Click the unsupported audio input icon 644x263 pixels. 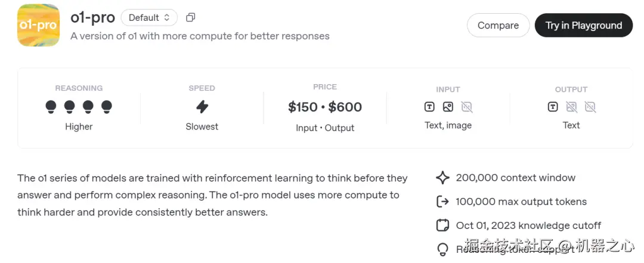click(467, 107)
